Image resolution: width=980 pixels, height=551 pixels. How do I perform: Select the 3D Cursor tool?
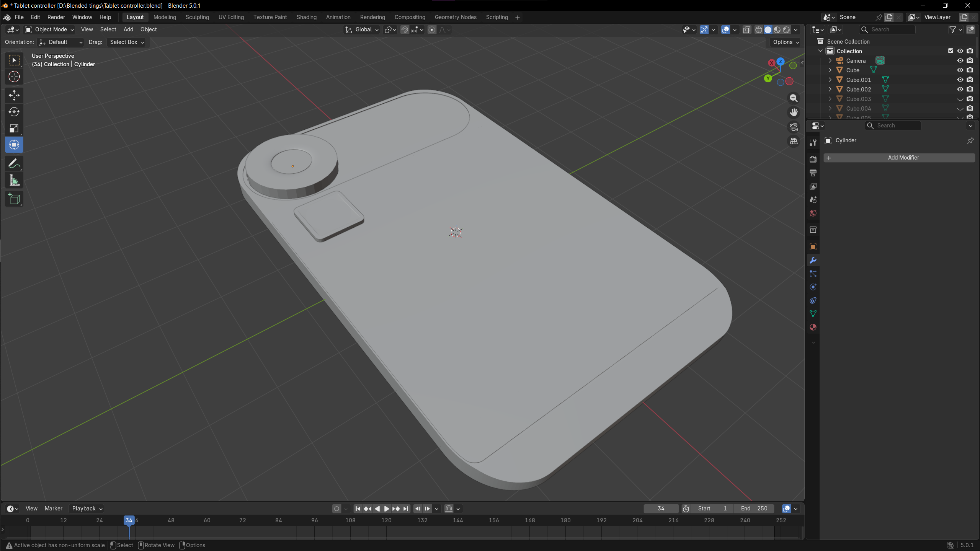pyautogui.click(x=14, y=77)
